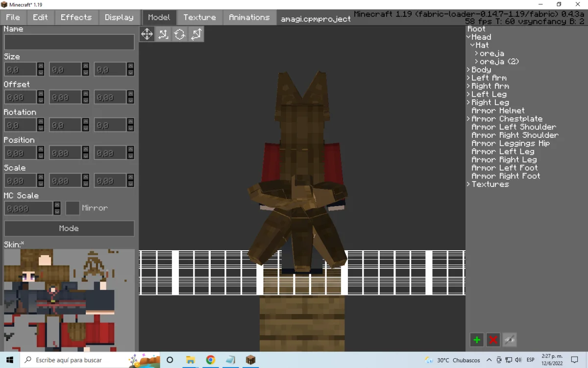The height and width of the screenshot is (368, 588).
Task: Select Armor Left Shoulder in the tree
Action: tap(514, 127)
